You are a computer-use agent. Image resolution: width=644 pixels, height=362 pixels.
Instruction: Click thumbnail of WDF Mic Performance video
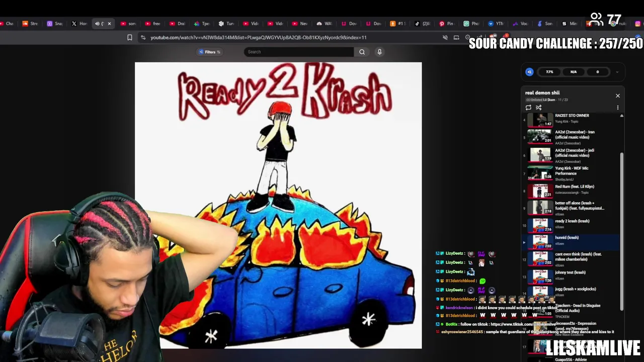(x=540, y=173)
